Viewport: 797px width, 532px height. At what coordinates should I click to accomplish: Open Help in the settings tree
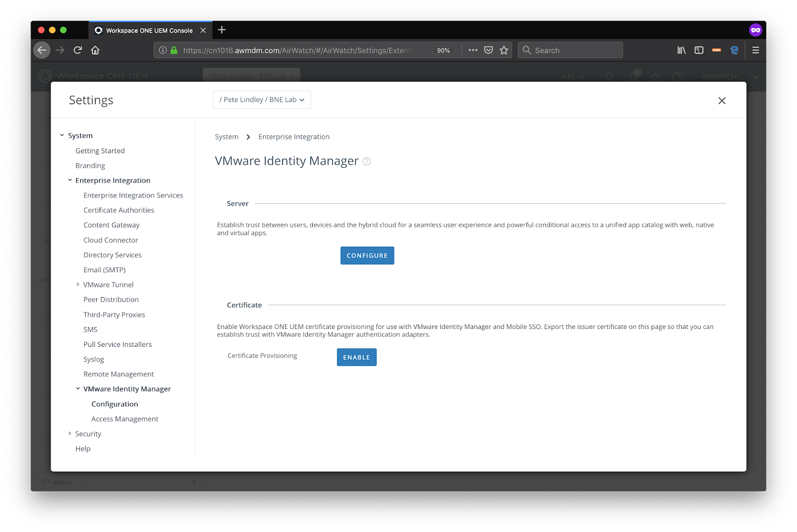(83, 449)
